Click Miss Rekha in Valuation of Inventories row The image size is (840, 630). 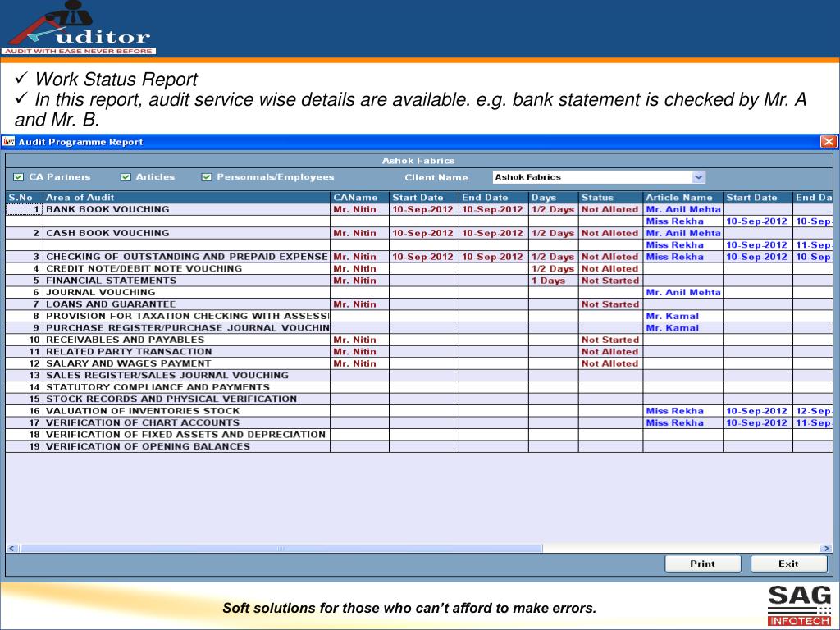pos(683,411)
